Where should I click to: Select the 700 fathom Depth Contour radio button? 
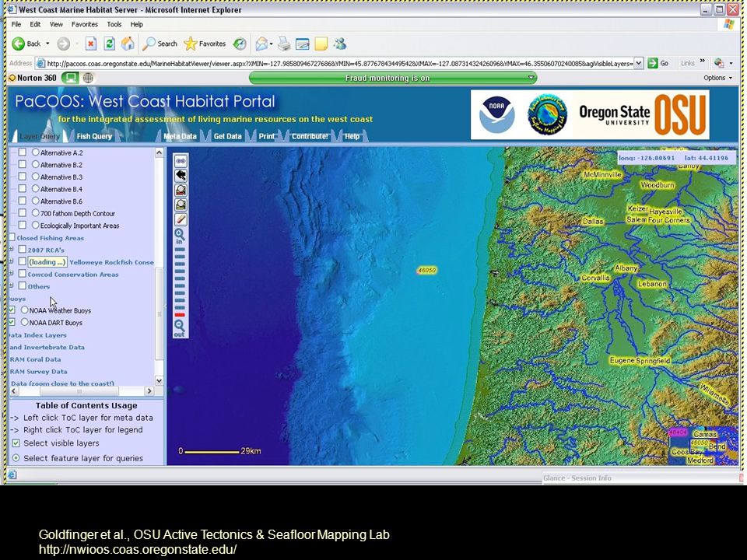(x=35, y=213)
